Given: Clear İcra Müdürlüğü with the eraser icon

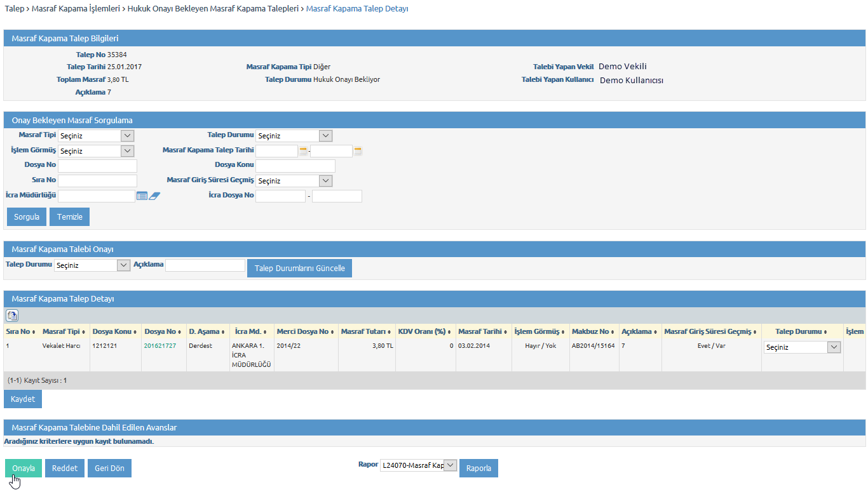Looking at the screenshot, I should pos(155,196).
